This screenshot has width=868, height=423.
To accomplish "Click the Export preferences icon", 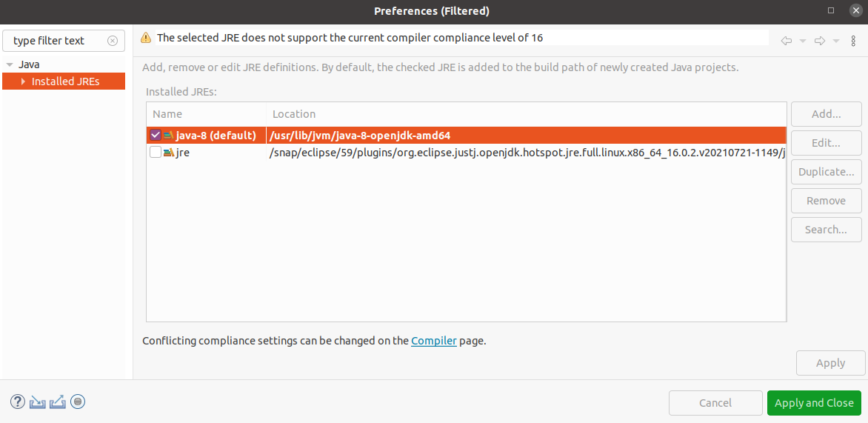I will 58,402.
